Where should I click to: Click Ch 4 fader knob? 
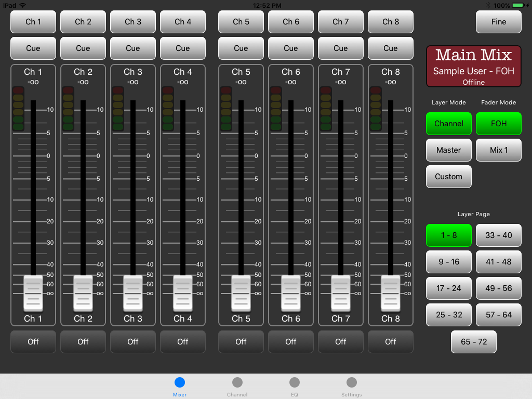(183, 293)
